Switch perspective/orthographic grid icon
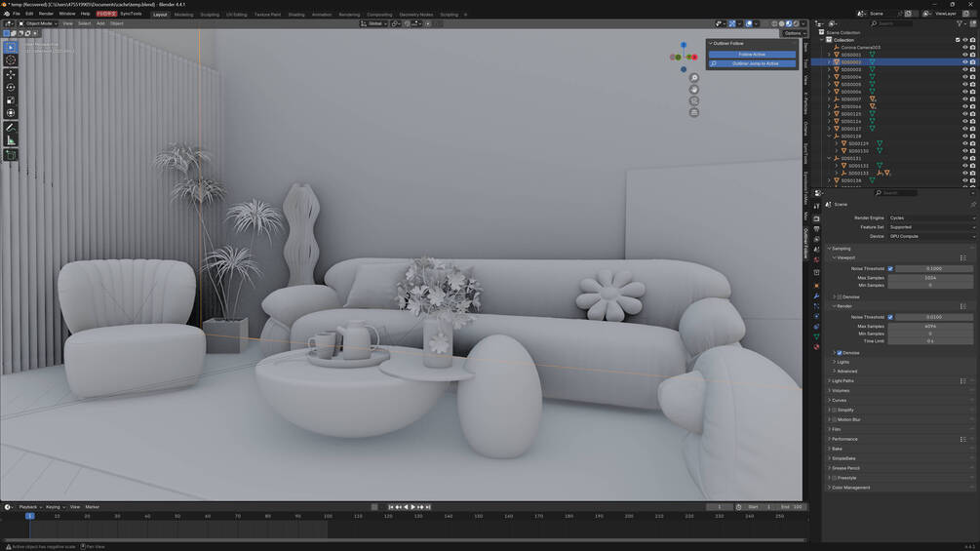The height and width of the screenshot is (551, 980). point(693,112)
